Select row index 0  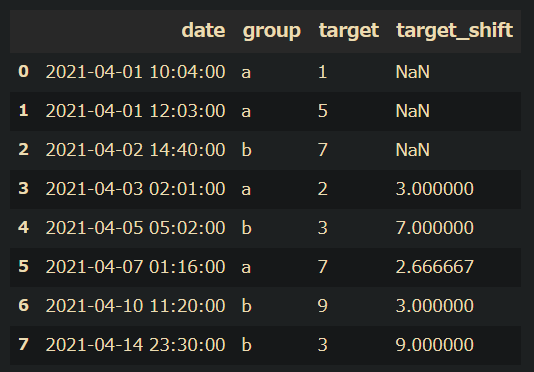tap(23, 72)
